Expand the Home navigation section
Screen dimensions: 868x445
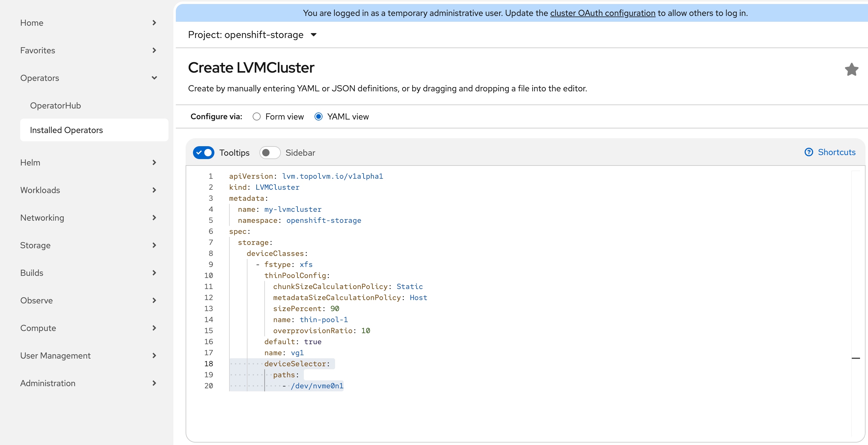click(x=89, y=23)
